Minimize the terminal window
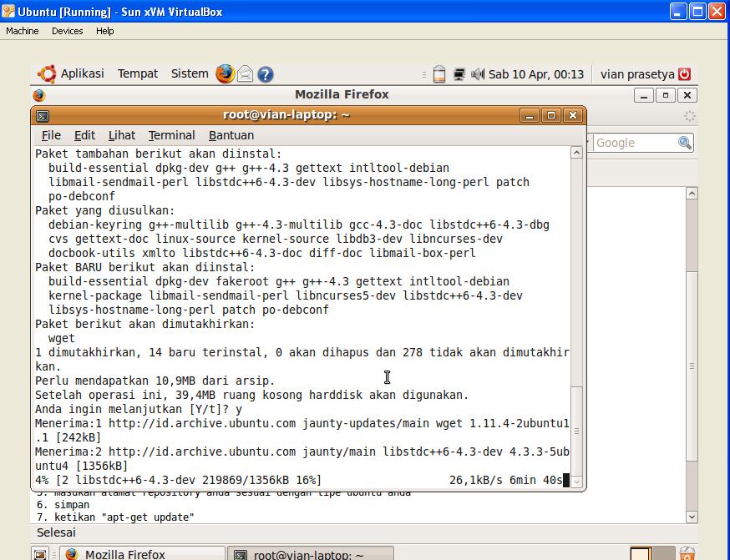This screenshot has width=730, height=560. (x=530, y=115)
